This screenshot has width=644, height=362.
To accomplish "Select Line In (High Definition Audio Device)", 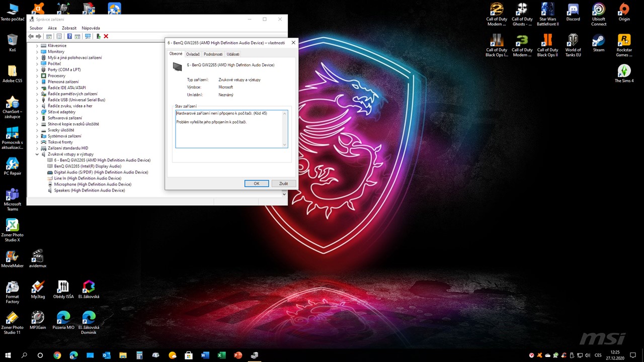I will click(88, 178).
